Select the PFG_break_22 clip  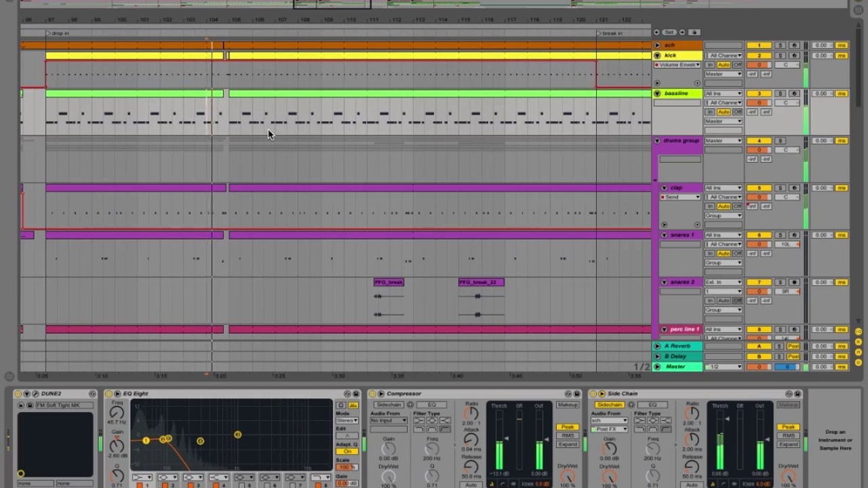click(481, 282)
